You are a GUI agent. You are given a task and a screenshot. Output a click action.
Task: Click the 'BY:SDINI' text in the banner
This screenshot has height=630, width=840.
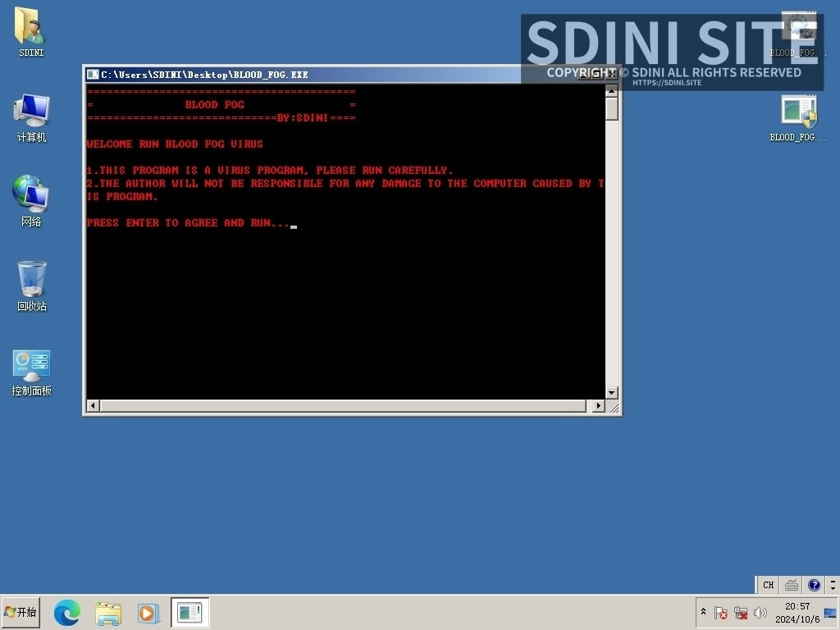point(302,118)
